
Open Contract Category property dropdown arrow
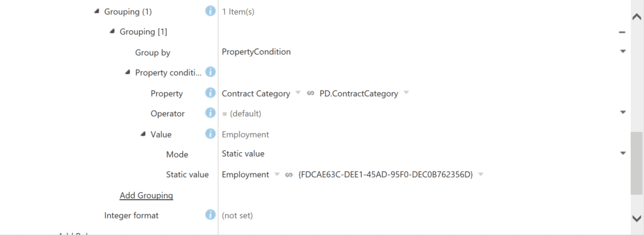297,94
